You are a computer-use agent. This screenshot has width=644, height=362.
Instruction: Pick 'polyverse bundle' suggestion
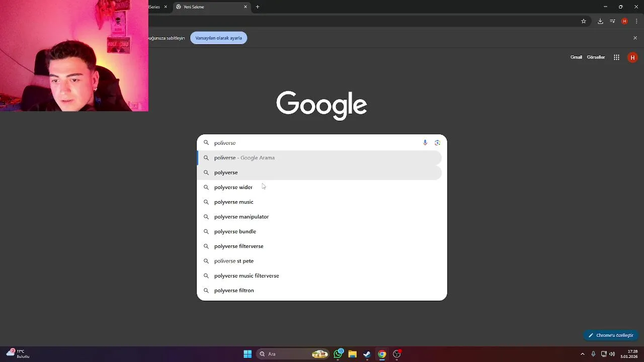click(x=320, y=231)
